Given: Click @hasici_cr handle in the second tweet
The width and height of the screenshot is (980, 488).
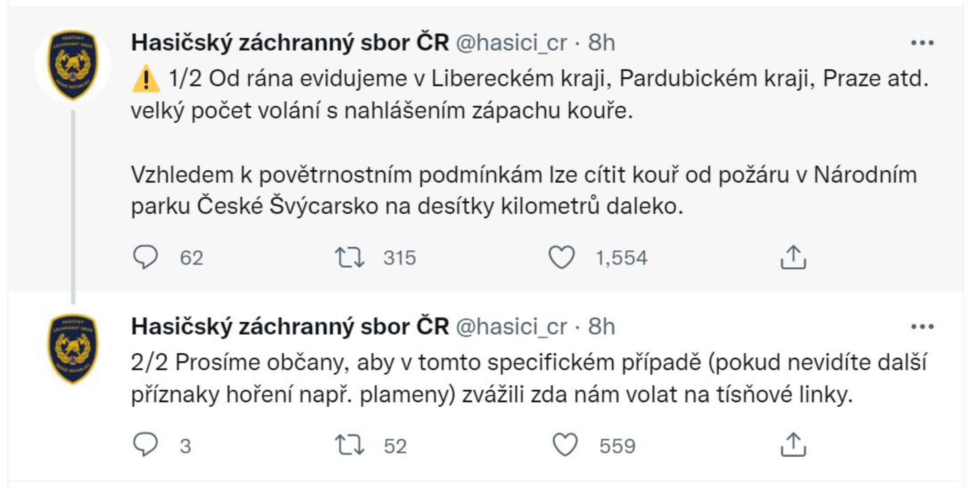Looking at the screenshot, I should click(x=511, y=327).
